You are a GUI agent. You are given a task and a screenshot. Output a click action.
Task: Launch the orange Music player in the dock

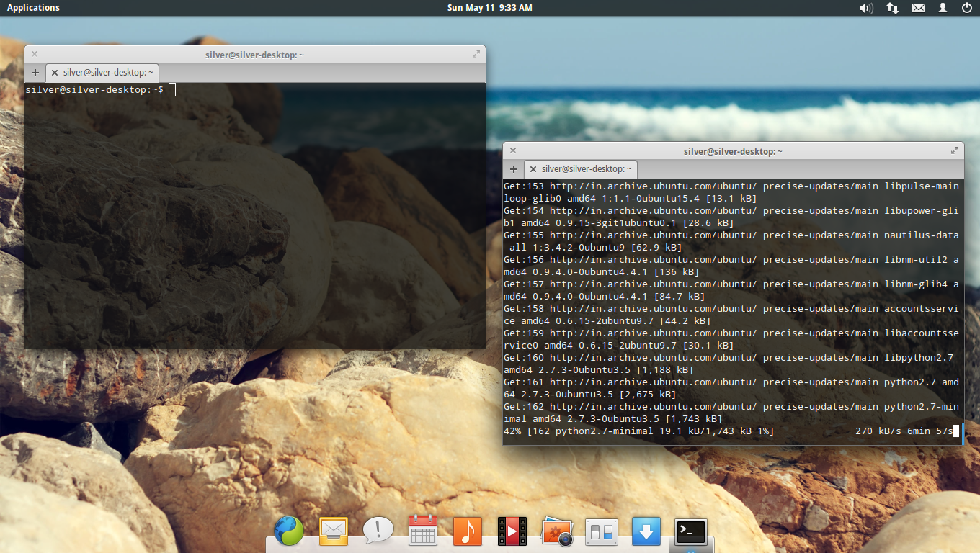(x=468, y=531)
